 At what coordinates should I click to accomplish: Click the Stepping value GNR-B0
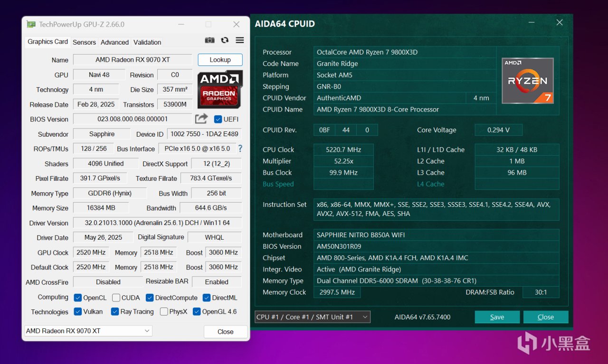tap(405, 86)
